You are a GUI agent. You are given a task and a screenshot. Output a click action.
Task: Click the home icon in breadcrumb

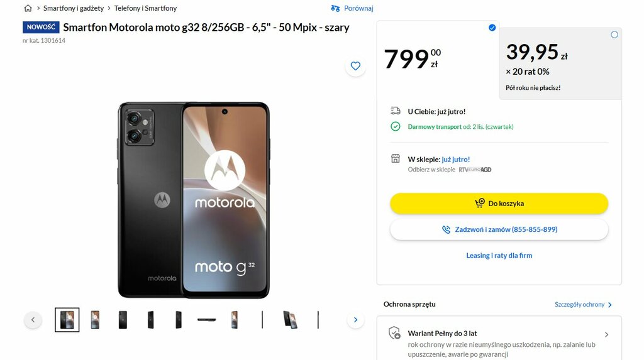(28, 8)
